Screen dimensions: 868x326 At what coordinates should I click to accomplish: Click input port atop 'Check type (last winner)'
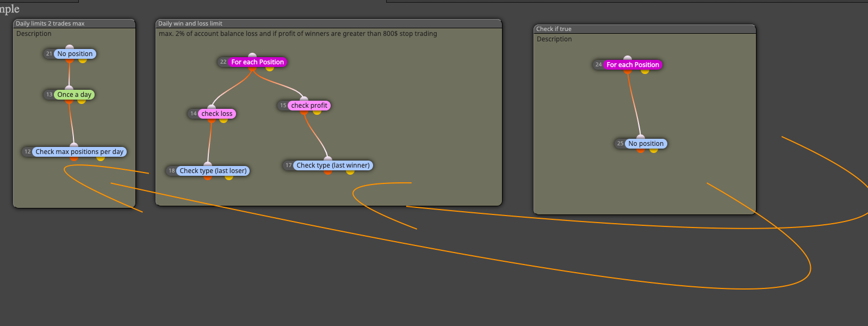tap(328, 159)
